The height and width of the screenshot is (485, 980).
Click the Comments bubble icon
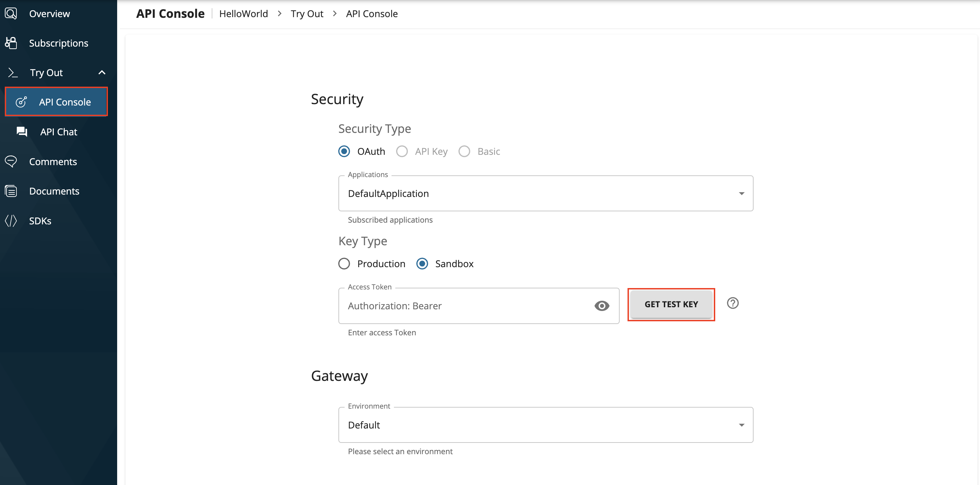(11, 161)
